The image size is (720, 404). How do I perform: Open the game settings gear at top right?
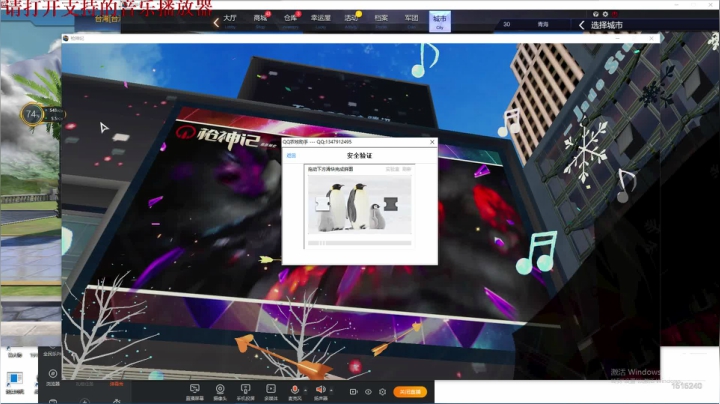605,14
